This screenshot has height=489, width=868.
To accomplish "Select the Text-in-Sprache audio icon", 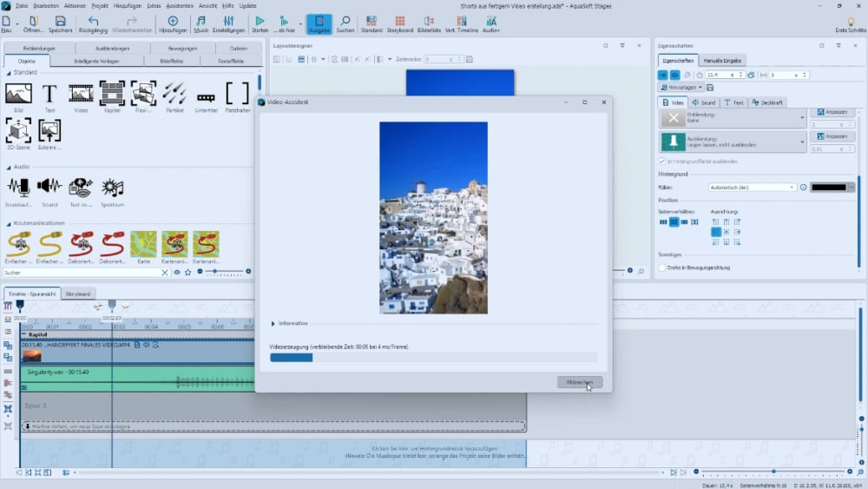I will pyautogui.click(x=81, y=188).
